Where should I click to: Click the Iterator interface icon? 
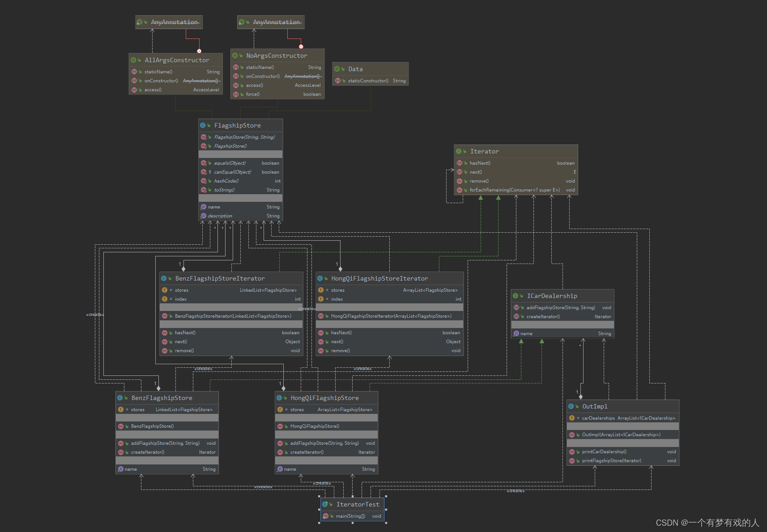point(459,151)
